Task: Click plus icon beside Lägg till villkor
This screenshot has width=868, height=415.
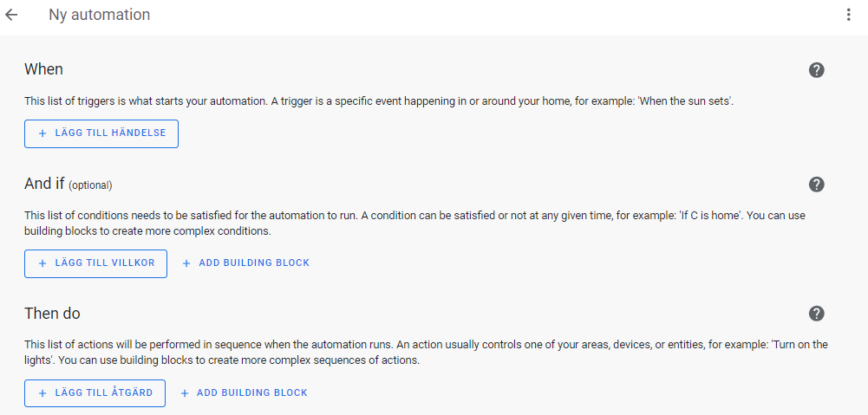Action: (42, 263)
